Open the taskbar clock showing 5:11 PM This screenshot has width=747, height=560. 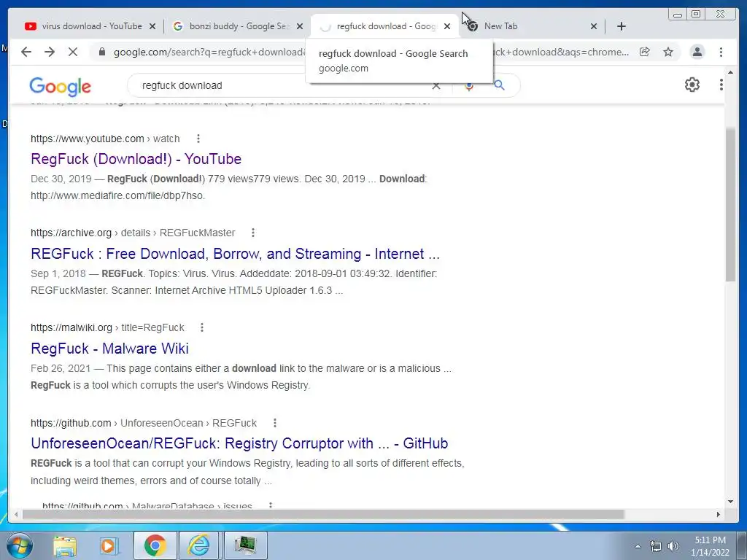(710, 546)
